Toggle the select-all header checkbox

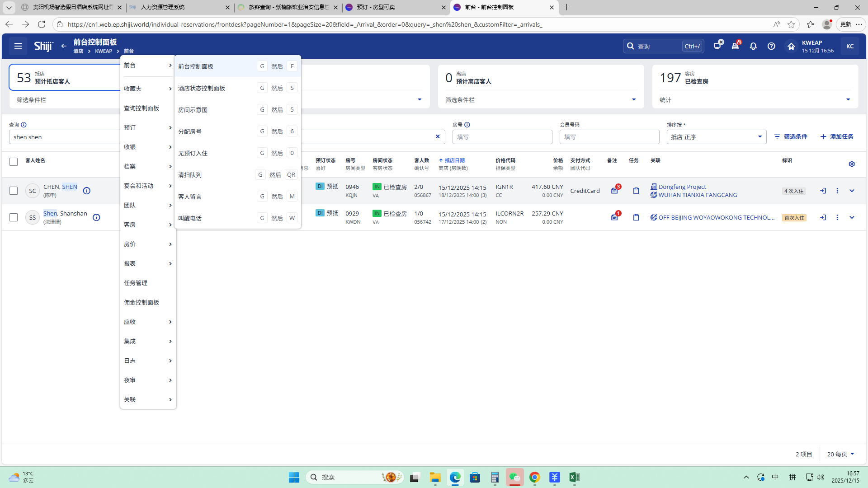click(14, 162)
